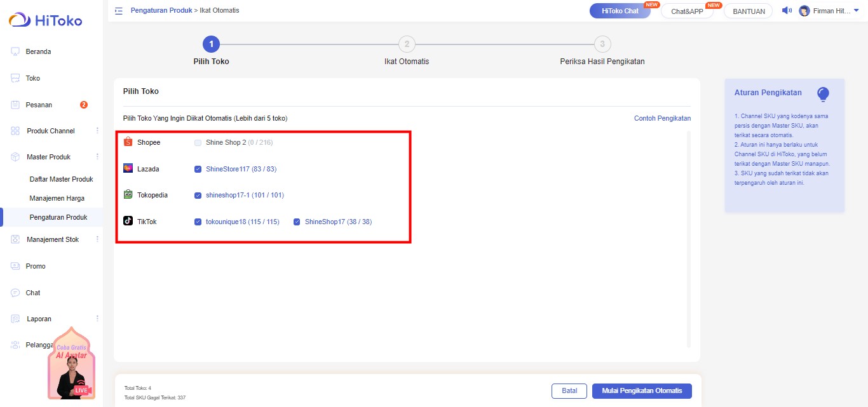Click the Beranda home icon
The width and height of the screenshot is (868, 407).
click(x=16, y=51)
